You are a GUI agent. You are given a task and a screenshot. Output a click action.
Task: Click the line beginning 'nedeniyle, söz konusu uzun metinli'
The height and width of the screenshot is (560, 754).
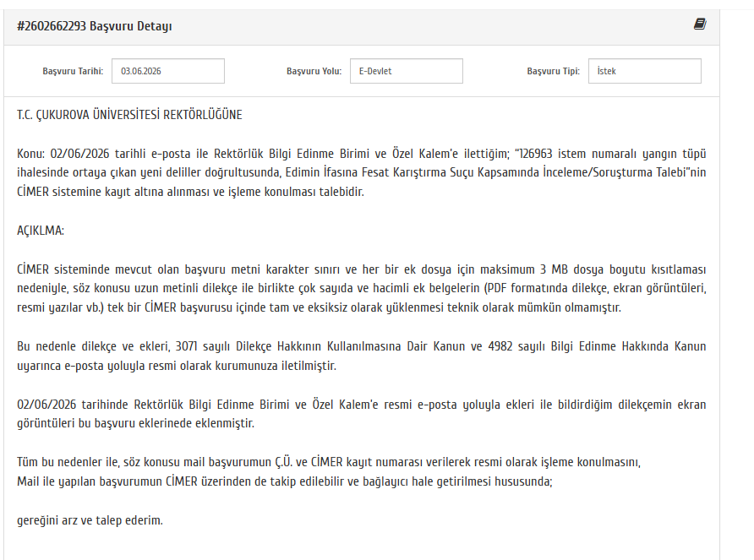(361, 288)
